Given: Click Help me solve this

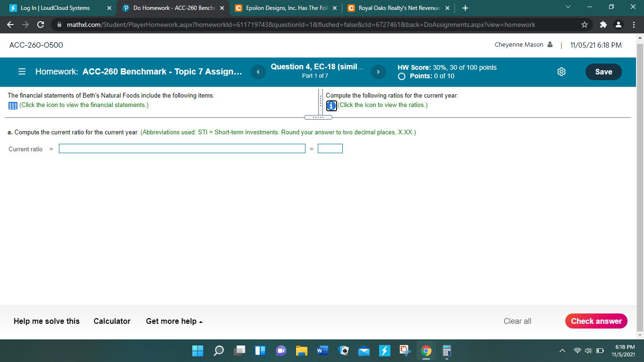Looking at the screenshot, I should (46, 321).
